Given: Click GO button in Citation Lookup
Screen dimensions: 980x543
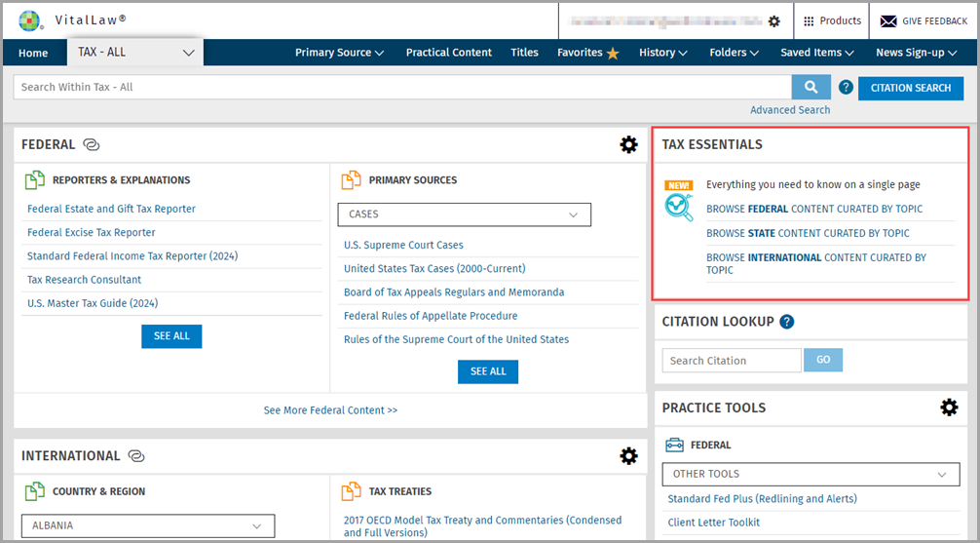Looking at the screenshot, I should [x=823, y=360].
